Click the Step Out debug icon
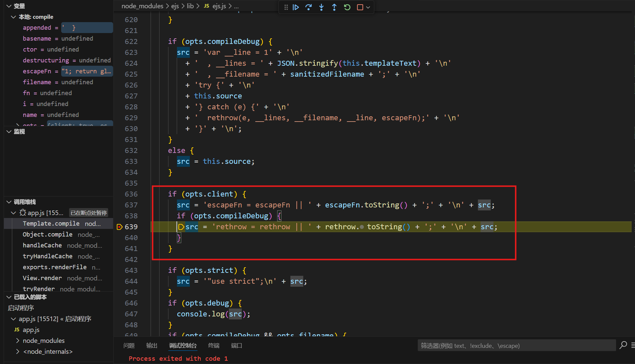 point(334,7)
